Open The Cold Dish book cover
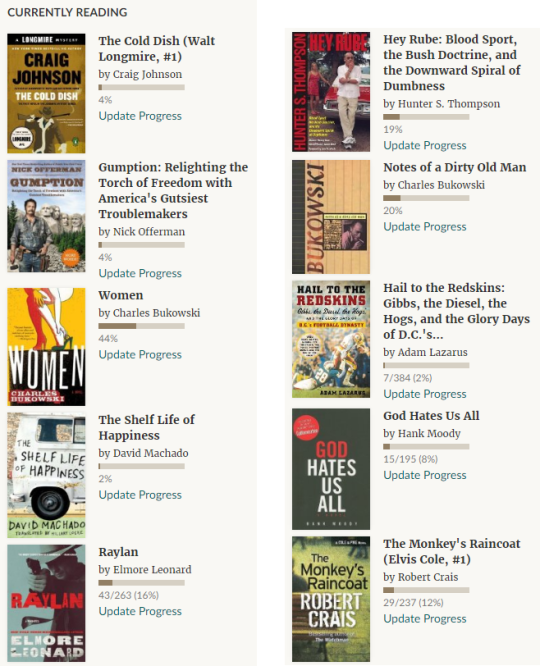The height and width of the screenshot is (666, 540). click(46, 93)
